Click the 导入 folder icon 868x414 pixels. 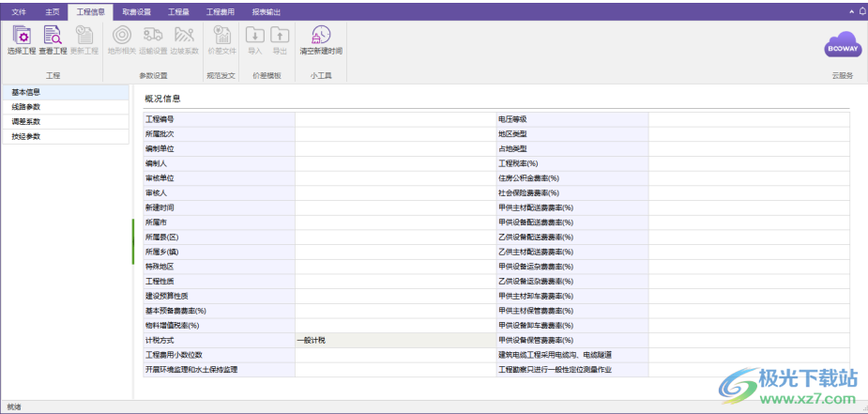click(254, 36)
